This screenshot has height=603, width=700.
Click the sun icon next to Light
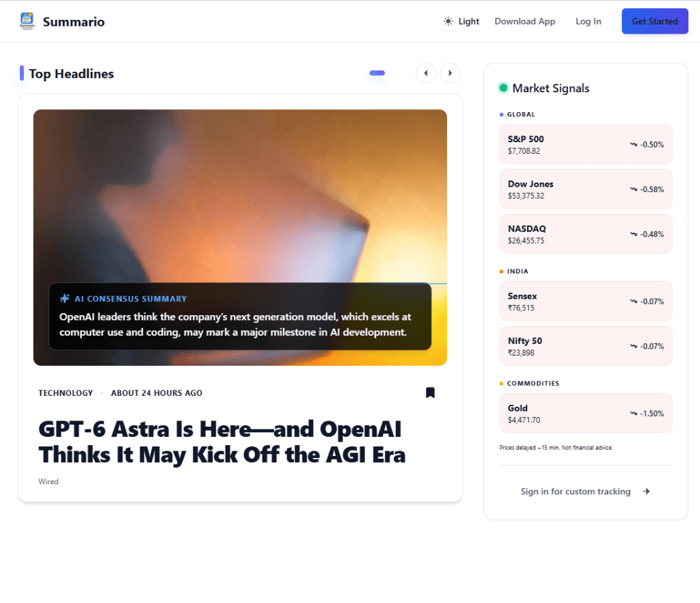click(x=448, y=21)
